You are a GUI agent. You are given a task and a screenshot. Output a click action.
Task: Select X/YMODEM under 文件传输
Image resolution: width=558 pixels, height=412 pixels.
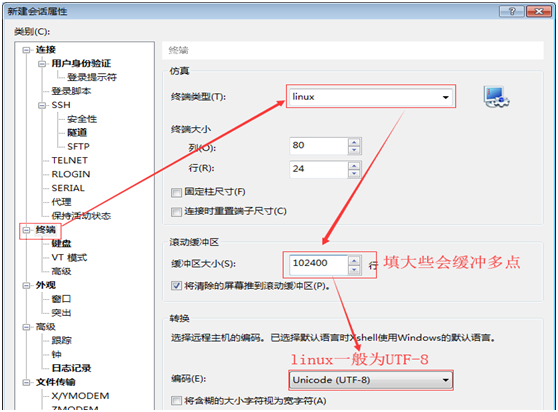[x=80, y=396]
